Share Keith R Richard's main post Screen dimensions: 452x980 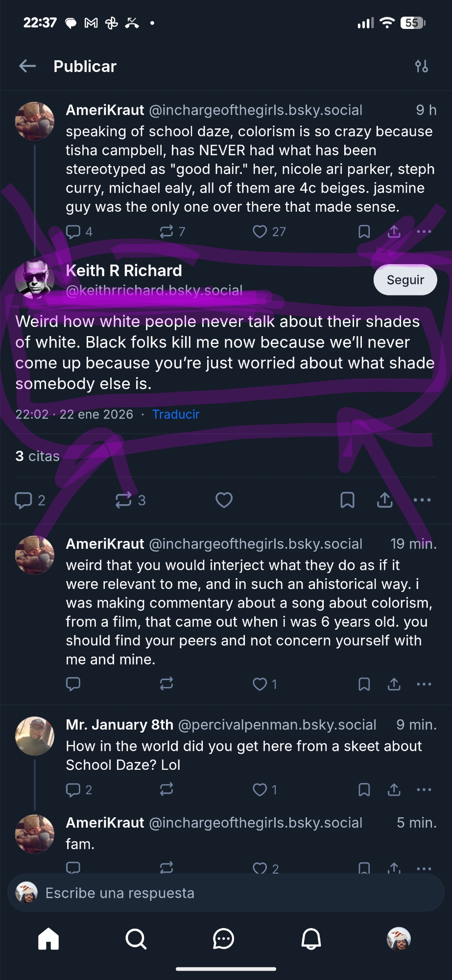(x=385, y=500)
